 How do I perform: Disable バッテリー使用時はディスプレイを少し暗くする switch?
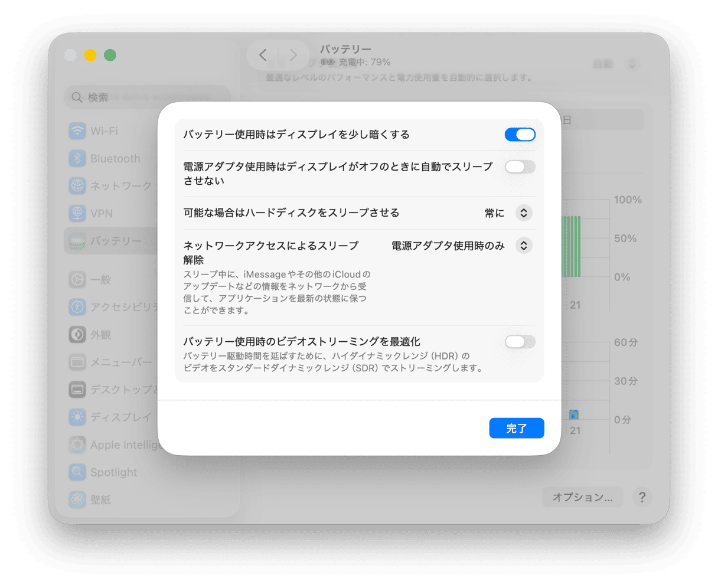(520, 135)
